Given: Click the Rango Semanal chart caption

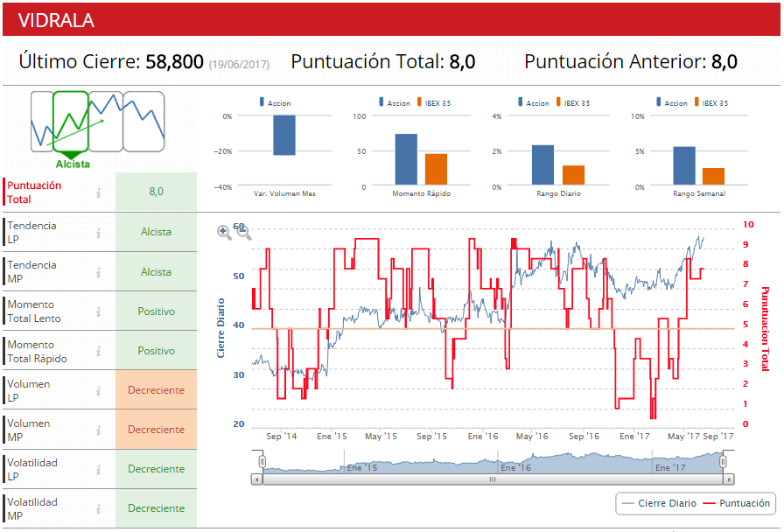Looking at the screenshot, I should [699, 193].
